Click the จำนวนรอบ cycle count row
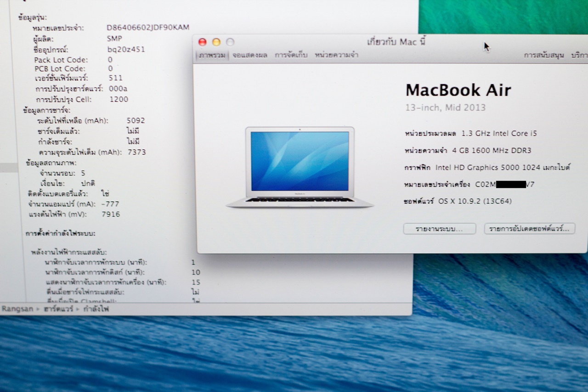The height and width of the screenshot is (392, 588). click(x=62, y=173)
